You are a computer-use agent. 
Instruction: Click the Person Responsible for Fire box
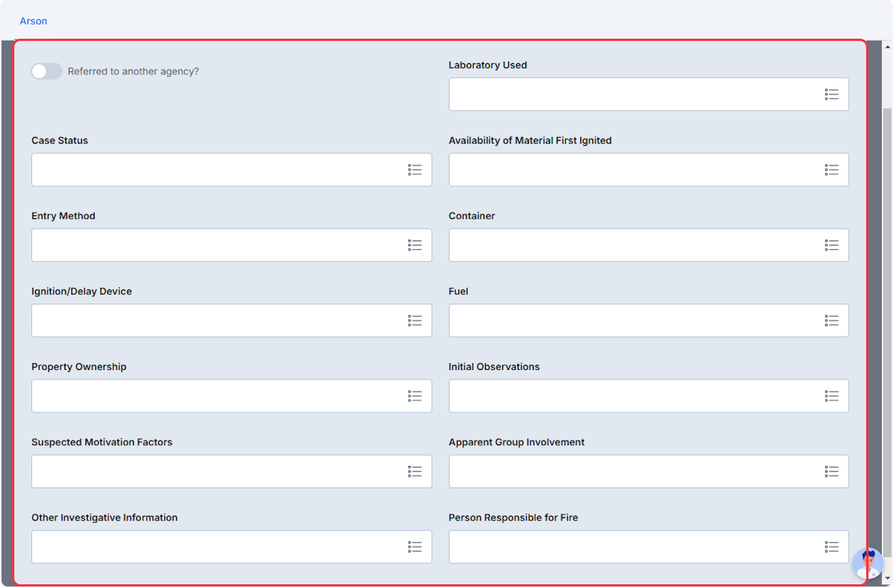[648, 547]
